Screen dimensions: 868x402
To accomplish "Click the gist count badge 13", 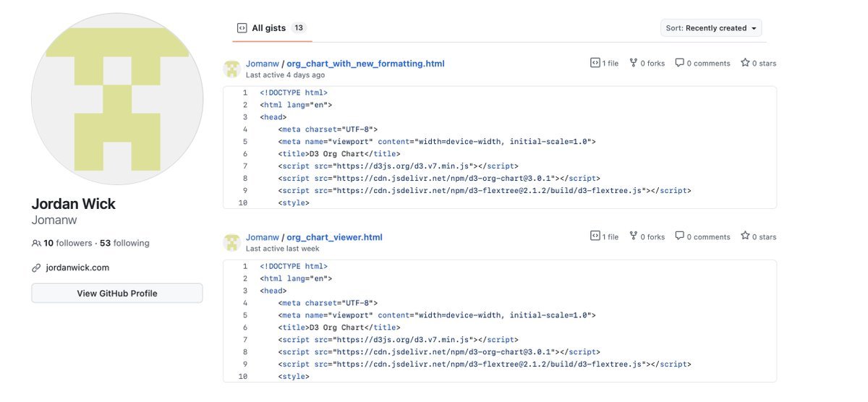I will (x=299, y=28).
